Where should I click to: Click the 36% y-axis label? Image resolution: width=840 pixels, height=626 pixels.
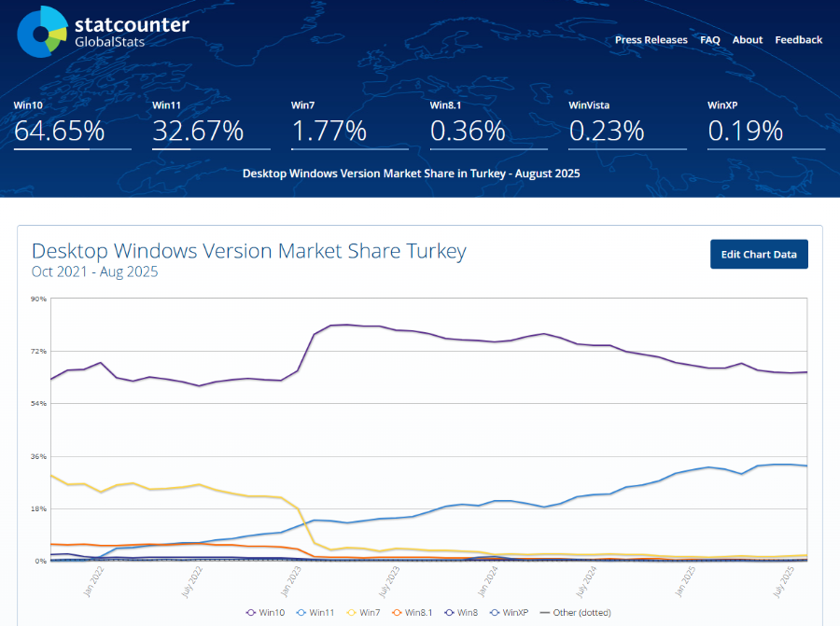pos(38,457)
